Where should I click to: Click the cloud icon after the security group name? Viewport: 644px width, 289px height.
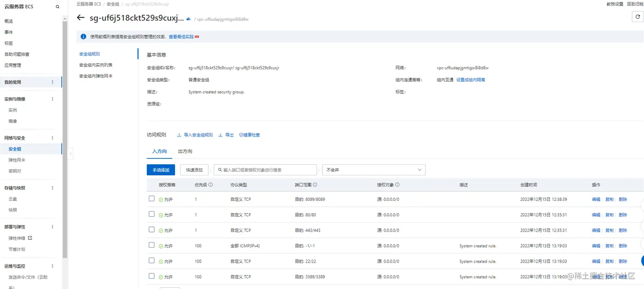(189, 19)
